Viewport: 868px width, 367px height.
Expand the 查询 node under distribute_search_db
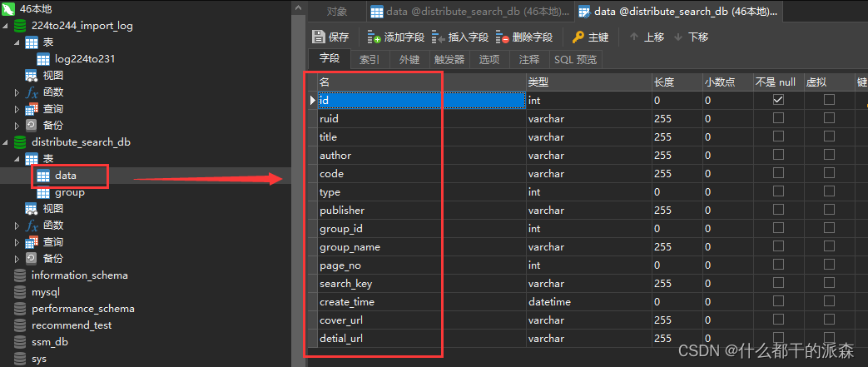pos(17,242)
